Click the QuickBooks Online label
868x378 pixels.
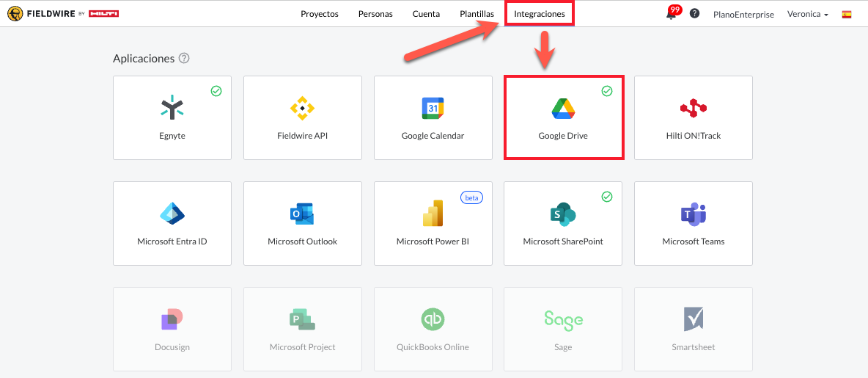433,347
